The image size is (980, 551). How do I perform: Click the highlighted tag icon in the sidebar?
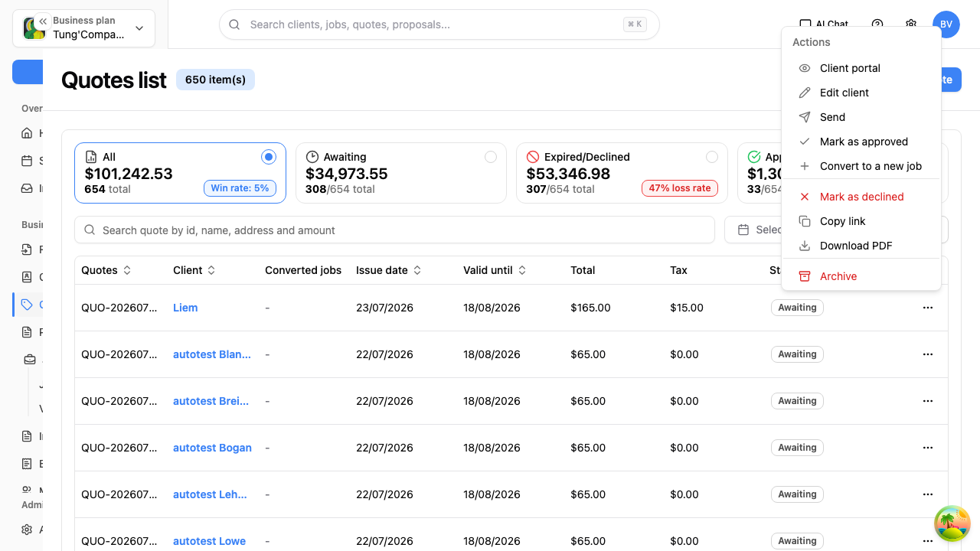tap(27, 305)
